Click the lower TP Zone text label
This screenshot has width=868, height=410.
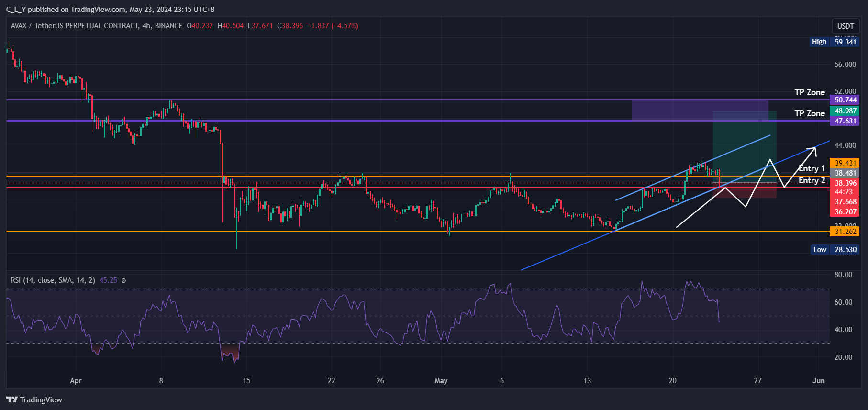(810, 113)
